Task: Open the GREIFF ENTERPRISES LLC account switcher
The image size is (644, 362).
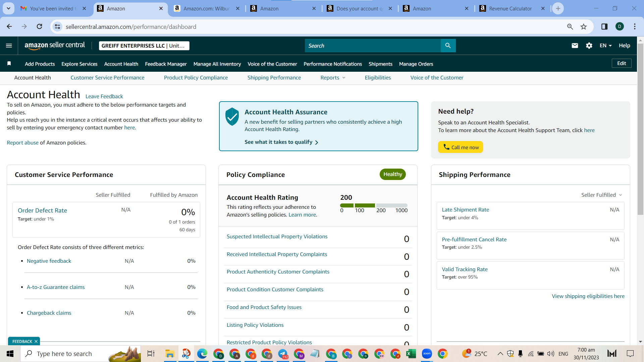Action: (x=144, y=46)
